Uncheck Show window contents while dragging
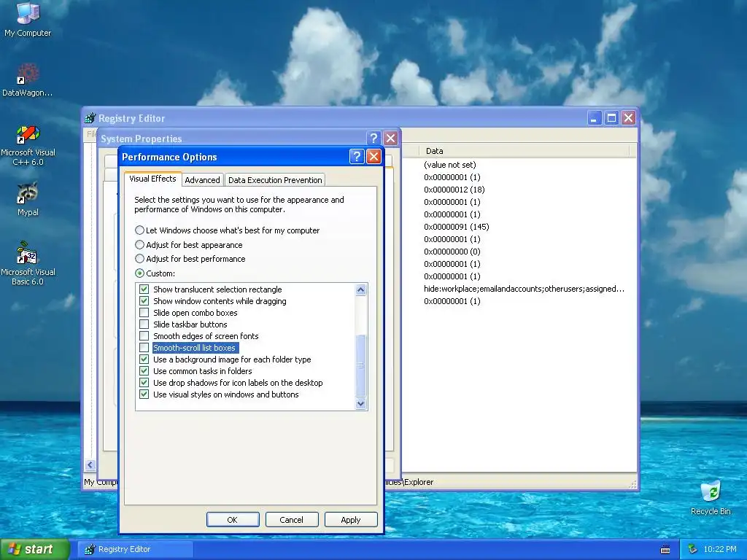Screen dimensions: 747x560 (144, 301)
